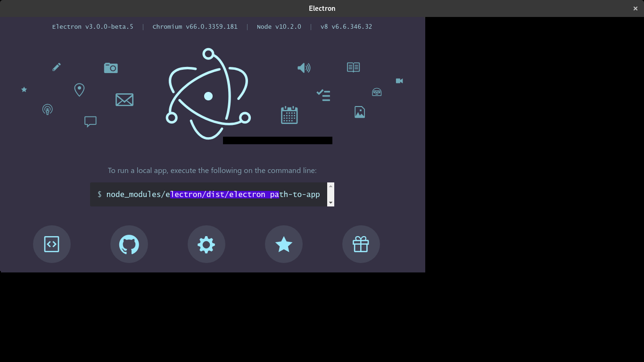Image resolution: width=644 pixels, height=362 pixels.
Task: Click the video camera icon
Action: 399,81
